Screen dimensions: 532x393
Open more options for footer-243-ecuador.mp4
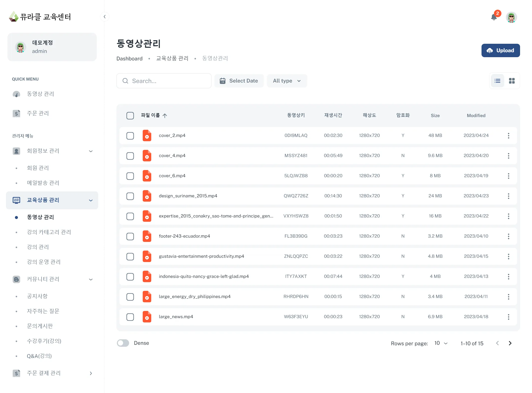pyautogui.click(x=509, y=236)
